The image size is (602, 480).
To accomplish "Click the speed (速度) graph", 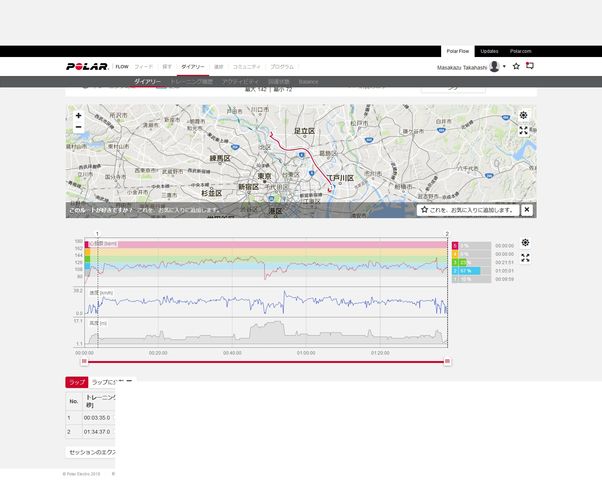I will click(x=266, y=301).
